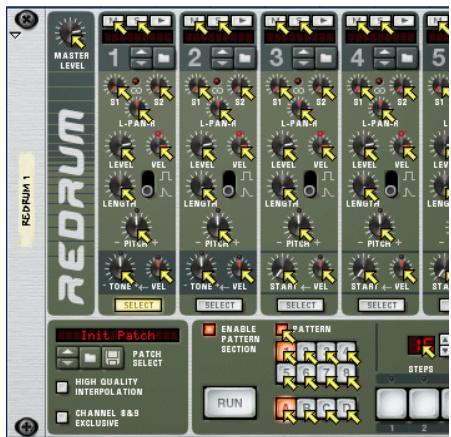Increase the Steps count with the up arrow
The image size is (451, 437).
[x=445, y=340]
